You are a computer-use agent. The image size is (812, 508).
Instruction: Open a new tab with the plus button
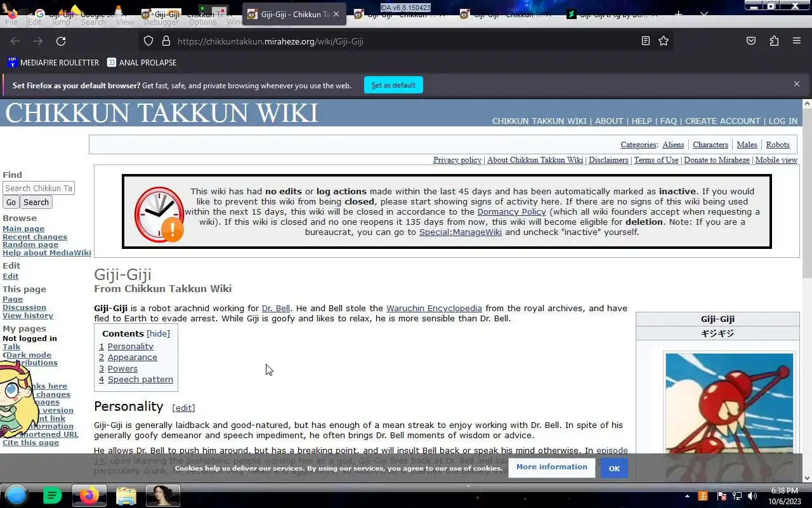[x=678, y=14]
